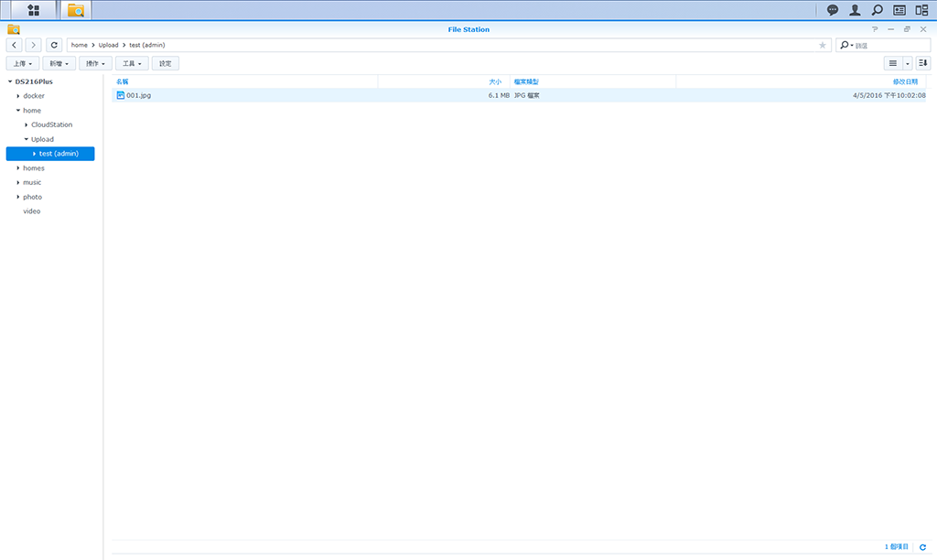Open the view mode dropdown arrow
Viewport: 937px width, 560px height.
tap(907, 63)
